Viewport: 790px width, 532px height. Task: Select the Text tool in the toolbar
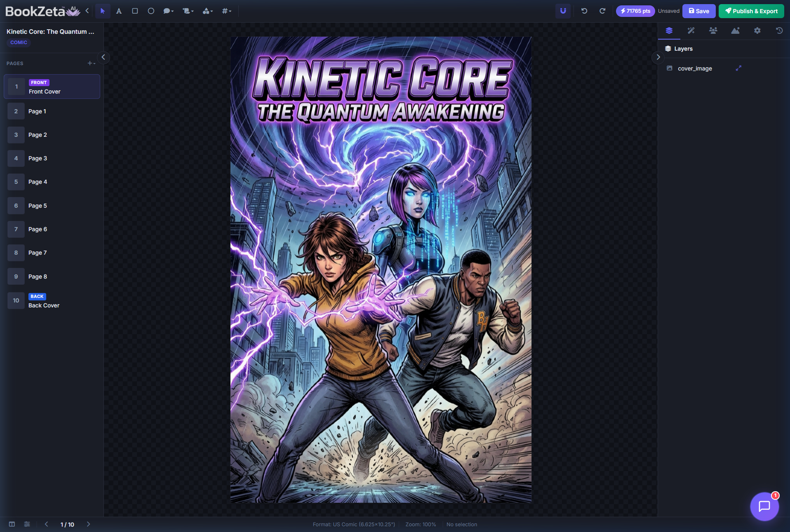point(119,11)
